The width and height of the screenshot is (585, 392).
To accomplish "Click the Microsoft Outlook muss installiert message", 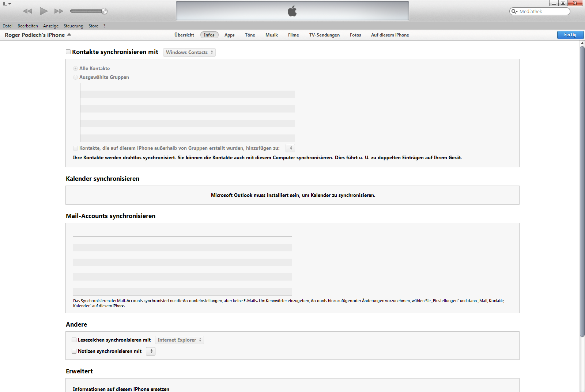I will point(293,195).
